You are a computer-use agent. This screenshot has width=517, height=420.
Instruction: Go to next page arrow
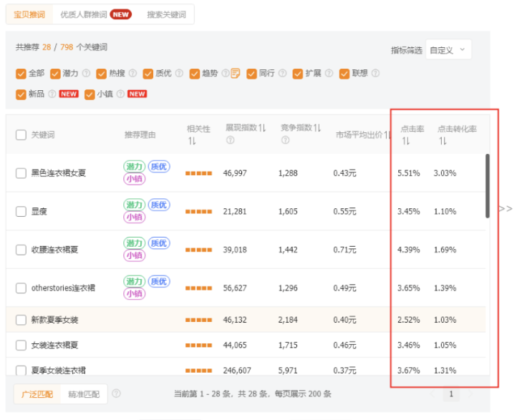471,394
